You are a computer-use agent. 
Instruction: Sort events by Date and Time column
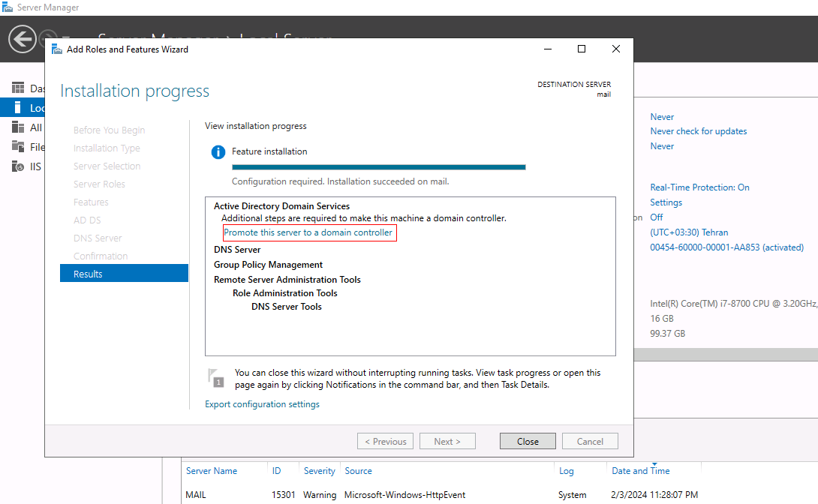pyautogui.click(x=641, y=471)
